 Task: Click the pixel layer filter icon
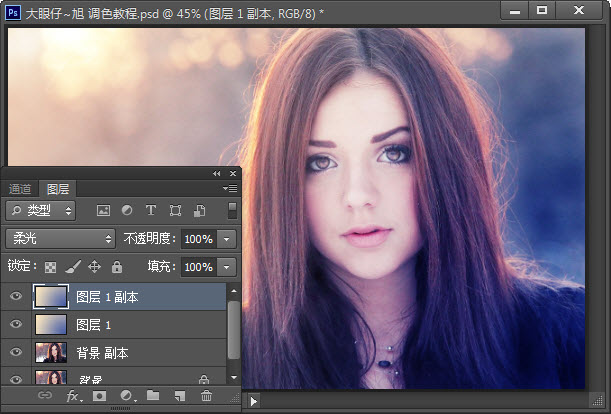pyautogui.click(x=102, y=211)
